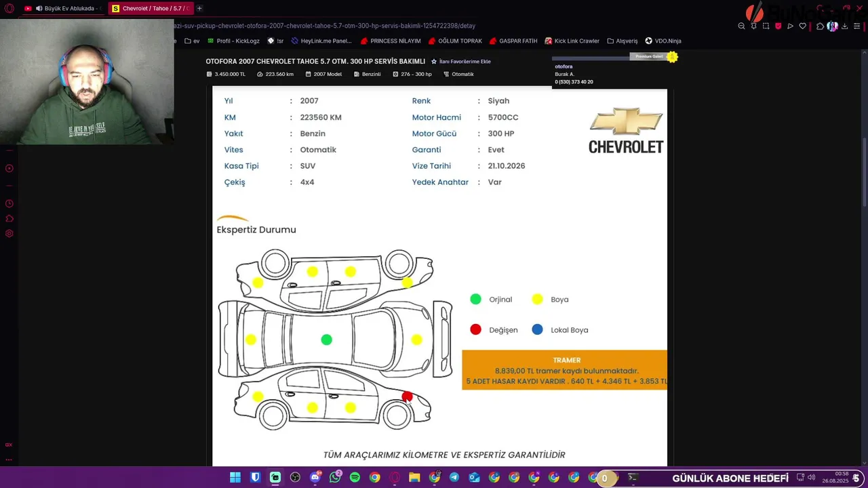Open the Opera snapshot capture tool
This screenshot has height=488, width=868.
(x=766, y=26)
